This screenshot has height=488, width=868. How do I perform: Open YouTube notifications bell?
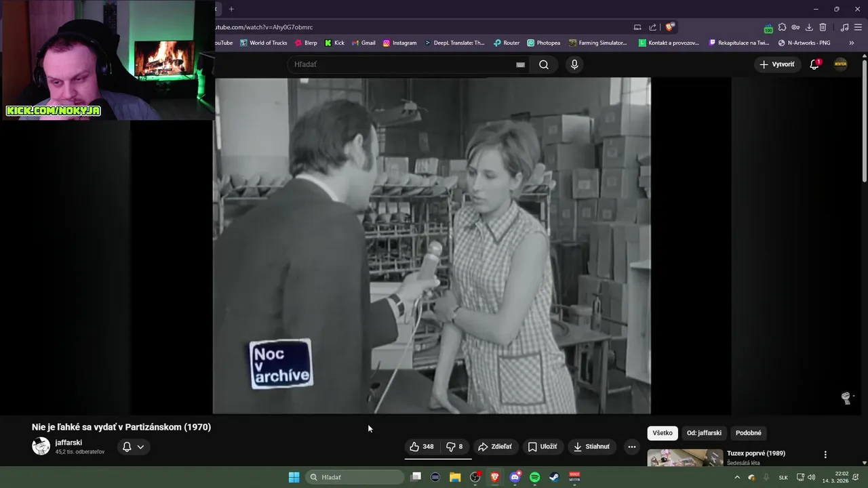[814, 64]
